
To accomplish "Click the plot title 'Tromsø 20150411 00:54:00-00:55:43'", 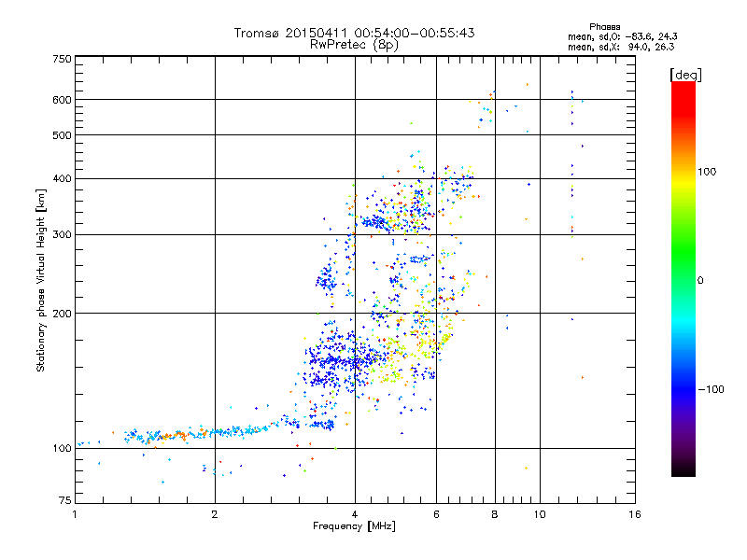I will click(354, 33).
